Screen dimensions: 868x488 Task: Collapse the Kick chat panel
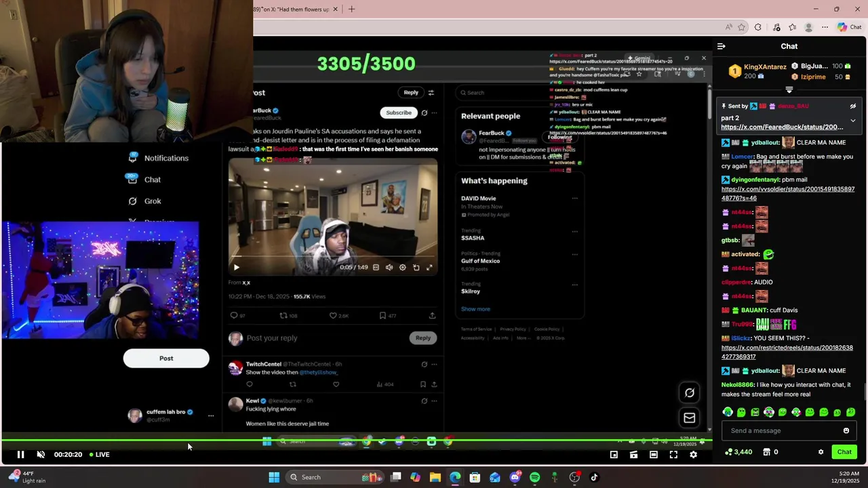tap(722, 46)
